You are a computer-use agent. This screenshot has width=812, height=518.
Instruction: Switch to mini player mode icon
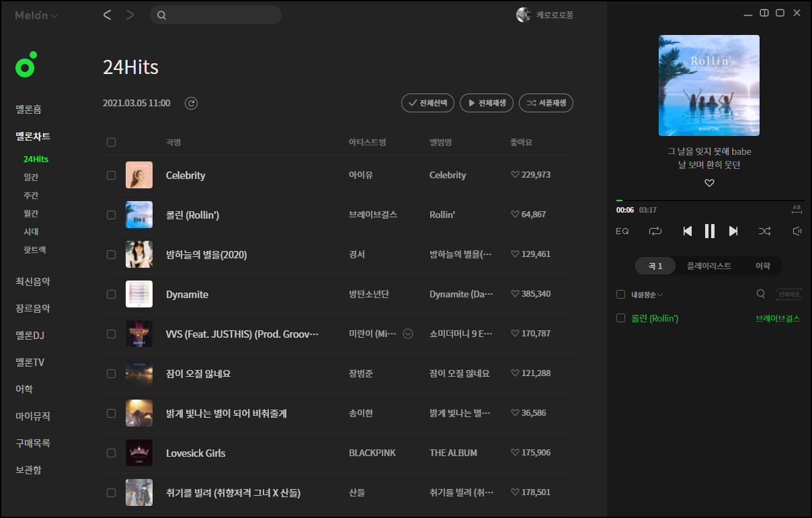[764, 13]
